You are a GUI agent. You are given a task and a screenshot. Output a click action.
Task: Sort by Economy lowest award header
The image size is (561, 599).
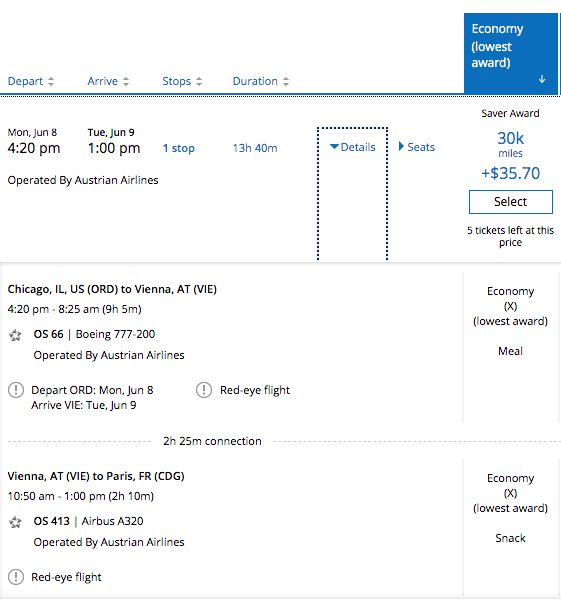(511, 53)
